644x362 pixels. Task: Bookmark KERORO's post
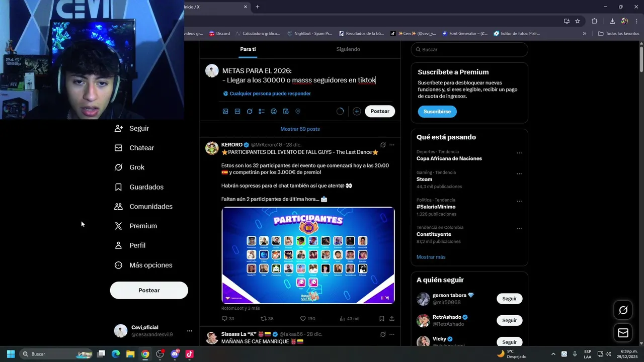point(382,318)
